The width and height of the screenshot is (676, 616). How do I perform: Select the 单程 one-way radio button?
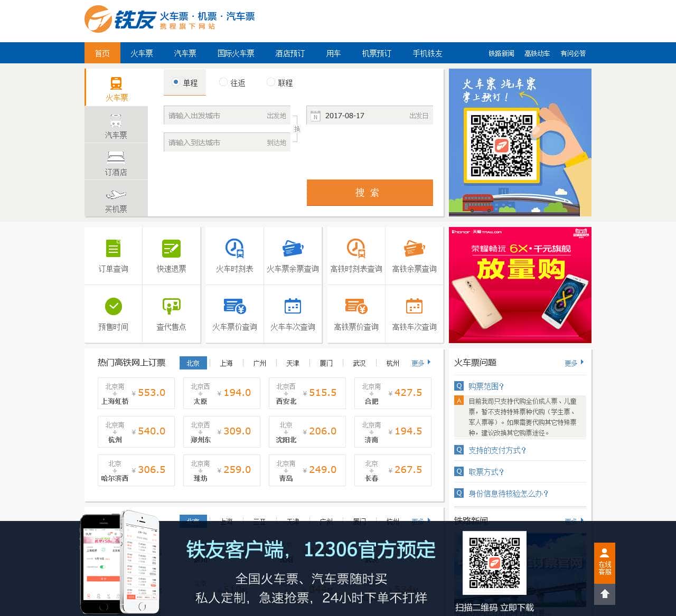[176, 82]
